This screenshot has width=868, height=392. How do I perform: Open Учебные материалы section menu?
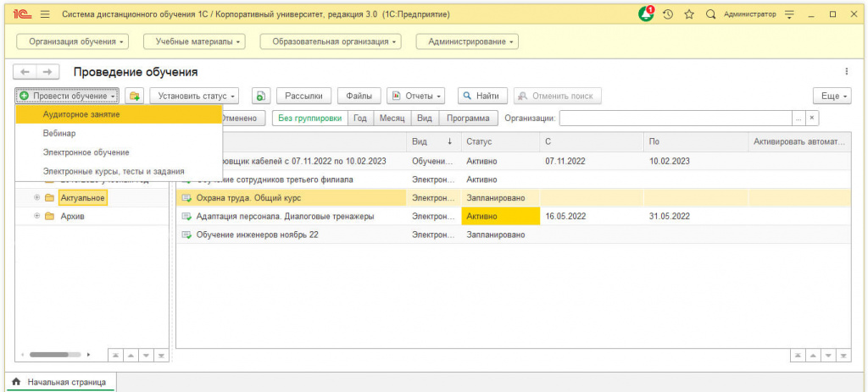pyautogui.click(x=194, y=41)
